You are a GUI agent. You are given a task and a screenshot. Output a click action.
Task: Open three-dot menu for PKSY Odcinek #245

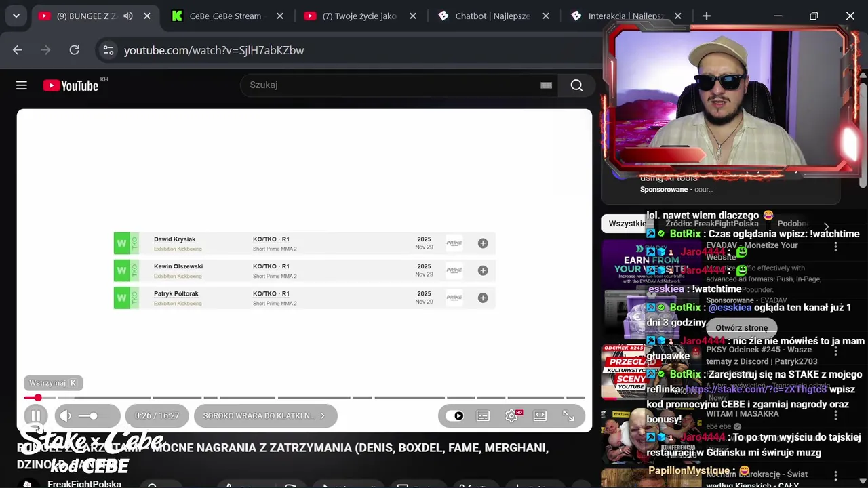(x=835, y=351)
